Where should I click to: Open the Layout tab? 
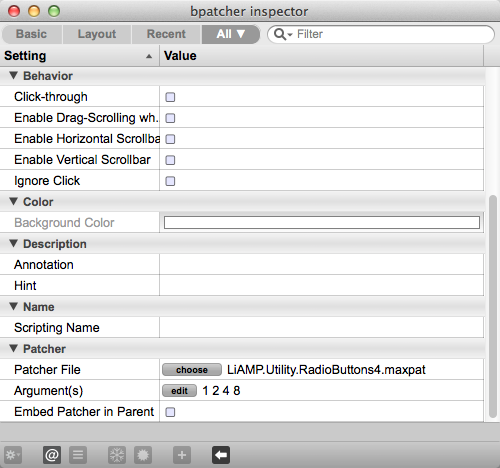click(97, 34)
